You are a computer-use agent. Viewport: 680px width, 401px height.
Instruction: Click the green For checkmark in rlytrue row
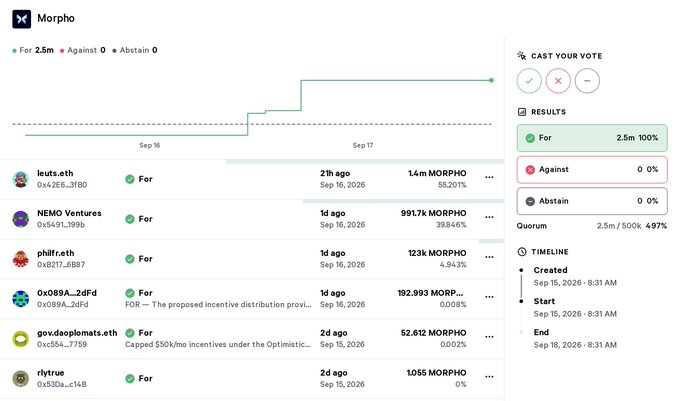[130, 378]
